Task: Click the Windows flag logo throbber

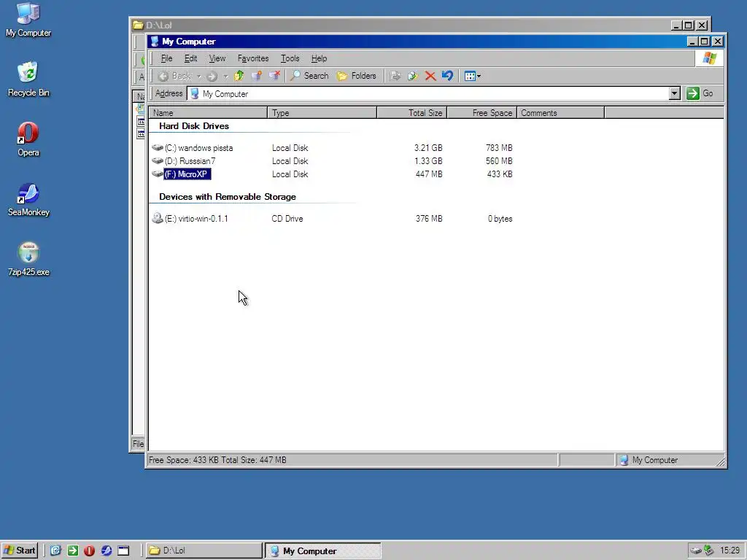Action: (x=709, y=58)
